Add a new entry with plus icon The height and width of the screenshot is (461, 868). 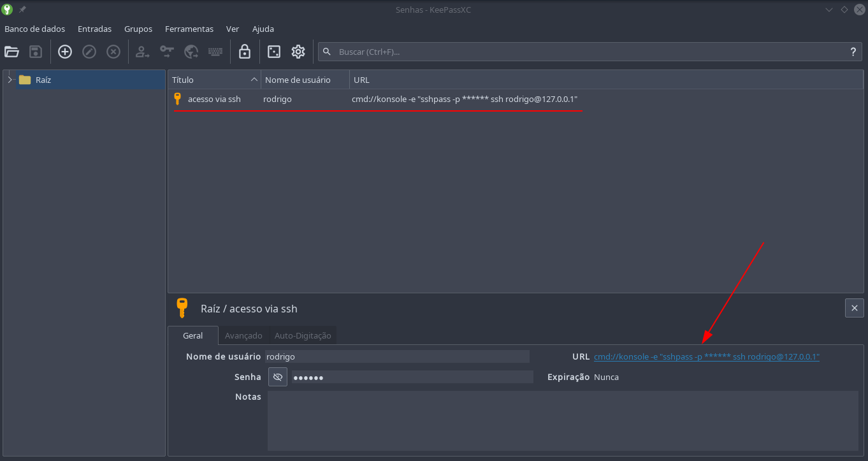(x=65, y=52)
